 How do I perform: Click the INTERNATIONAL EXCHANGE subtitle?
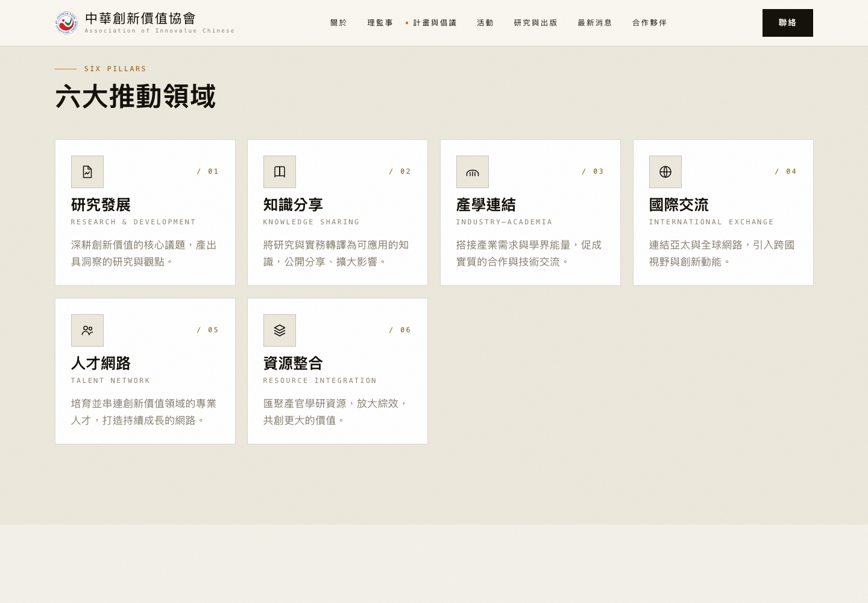(x=711, y=222)
